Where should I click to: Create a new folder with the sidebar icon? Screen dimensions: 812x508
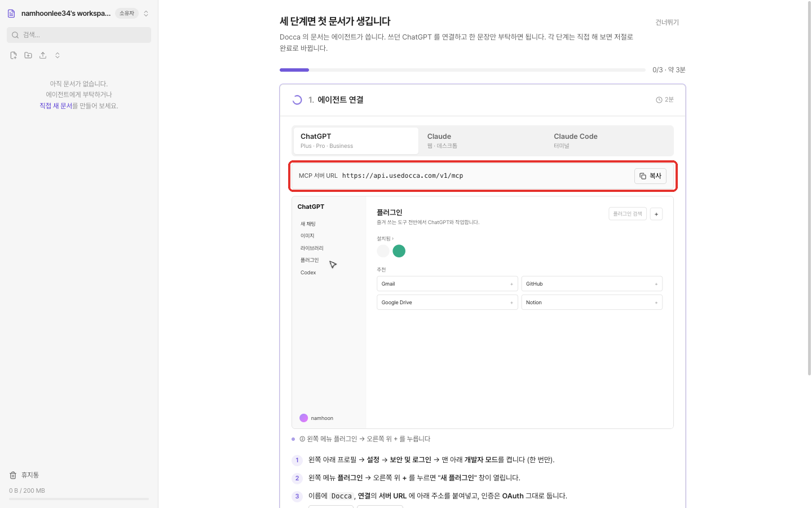(28, 55)
